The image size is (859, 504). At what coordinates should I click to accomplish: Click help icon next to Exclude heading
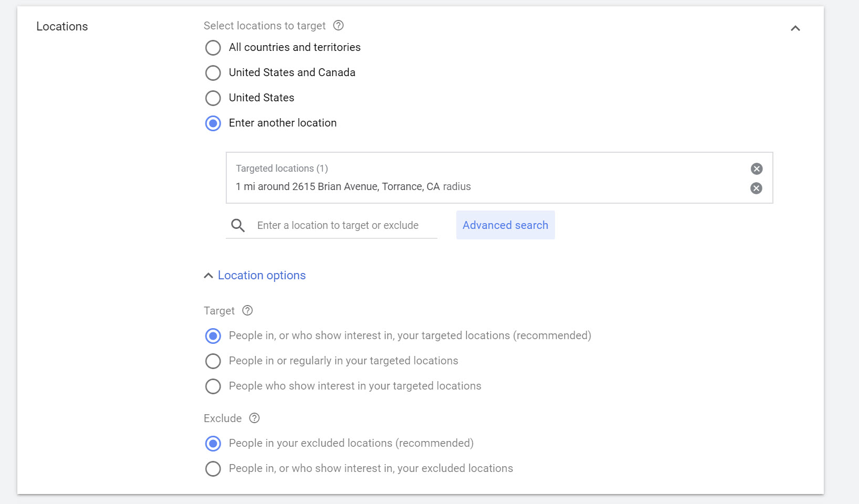254,418
